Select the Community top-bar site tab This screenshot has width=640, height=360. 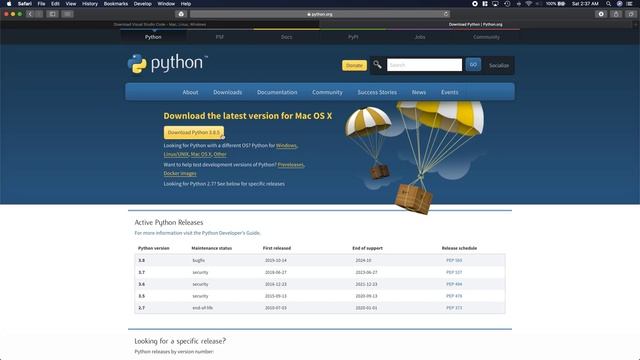[x=486, y=37]
